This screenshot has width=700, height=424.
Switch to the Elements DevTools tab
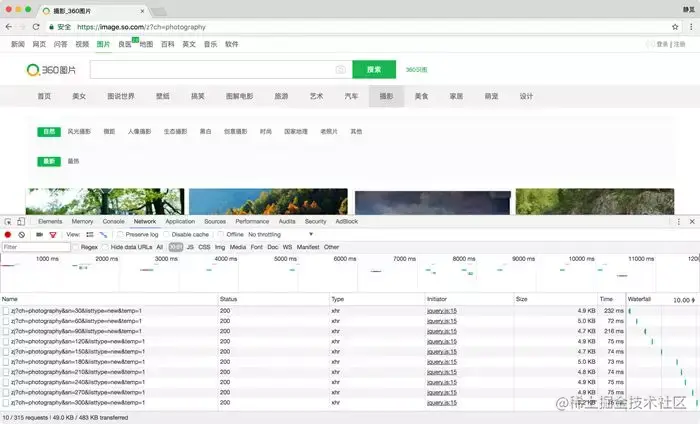coord(50,221)
